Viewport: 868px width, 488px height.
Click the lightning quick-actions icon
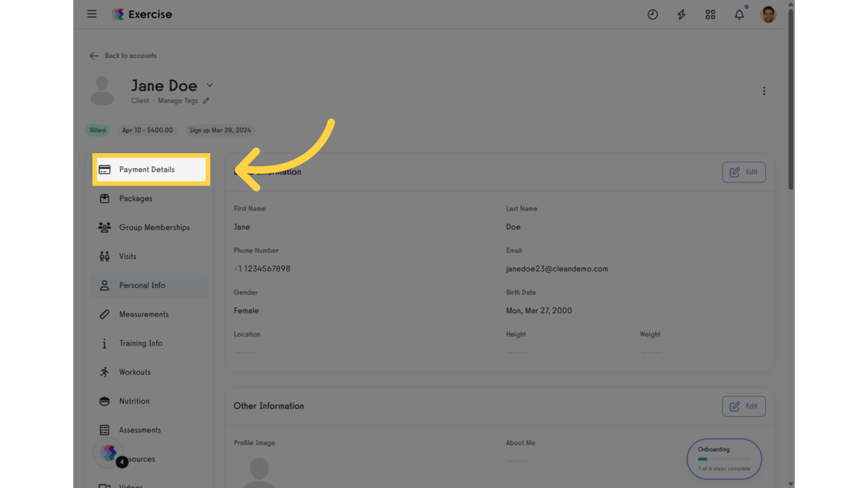(x=681, y=14)
